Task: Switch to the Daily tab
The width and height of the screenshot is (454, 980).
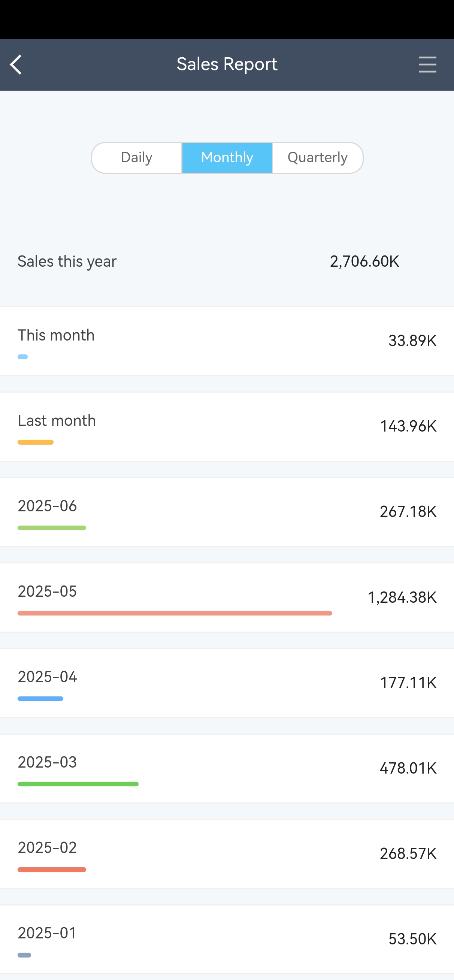Action: click(137, 157)
